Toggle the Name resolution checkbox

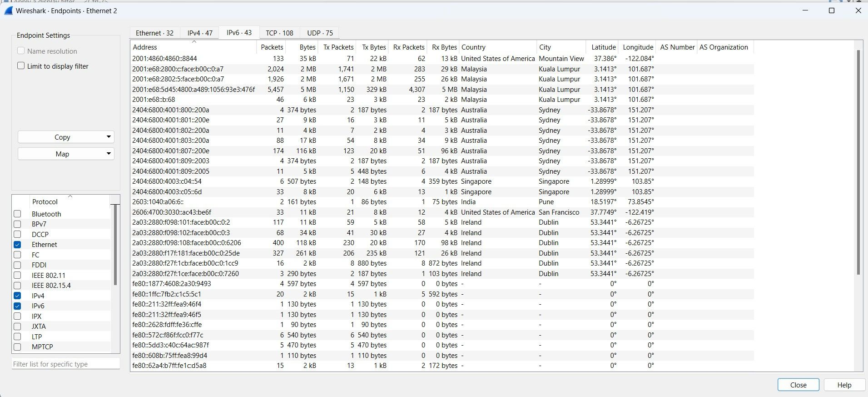(21, 51)
